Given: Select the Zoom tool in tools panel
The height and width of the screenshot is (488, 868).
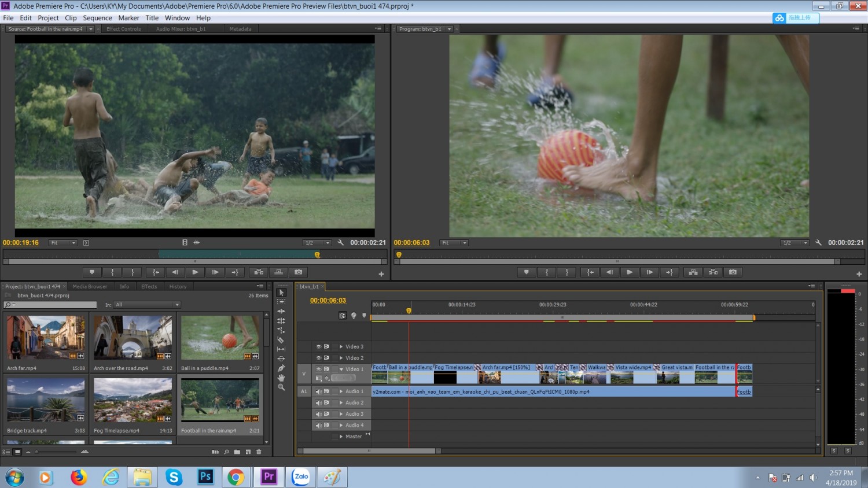Looking at the screenshot, I should pyautogui.click(x=281, y=387).
